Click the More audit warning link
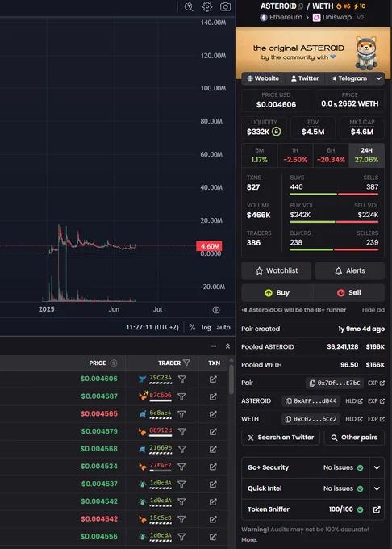 pos(249,539)
